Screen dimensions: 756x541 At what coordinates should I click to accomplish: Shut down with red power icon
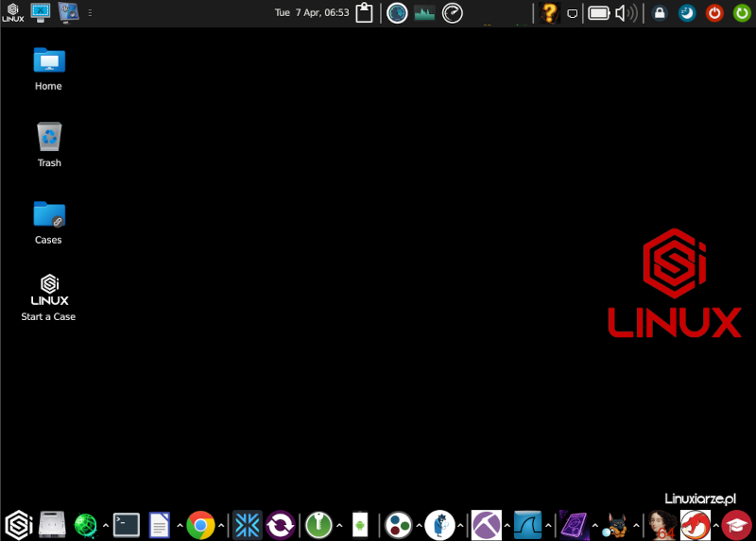click(714, 13)
